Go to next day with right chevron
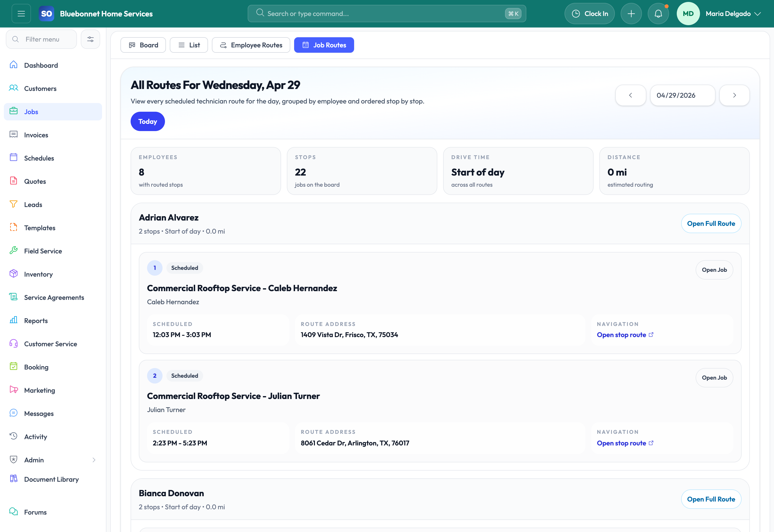 click(x=734, y=95)
